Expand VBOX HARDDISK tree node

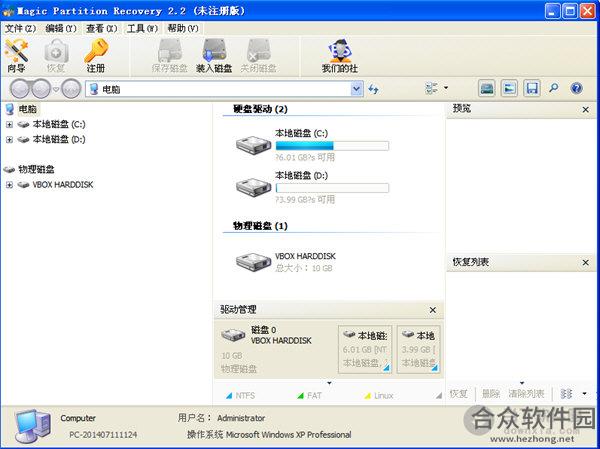point(10,185)
